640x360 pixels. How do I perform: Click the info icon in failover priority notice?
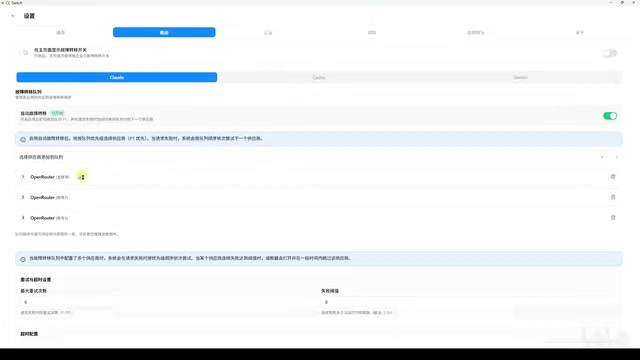click(x=23, y=139)
